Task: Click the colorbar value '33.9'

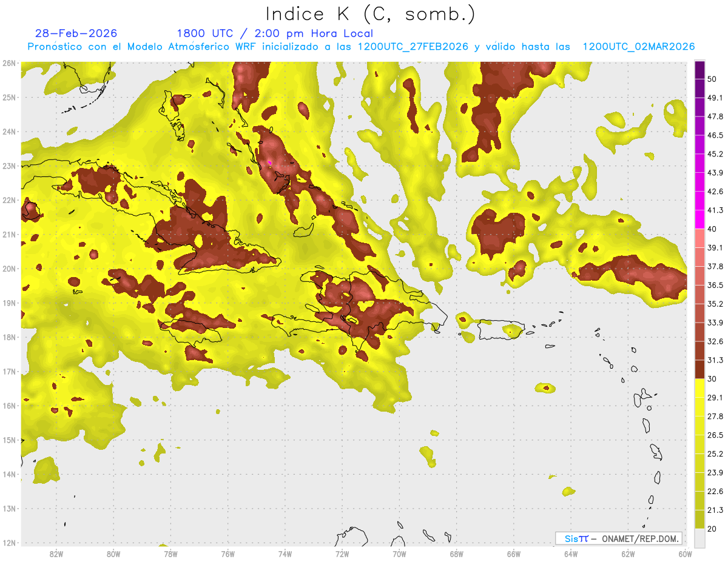Action: coord(715,323)
